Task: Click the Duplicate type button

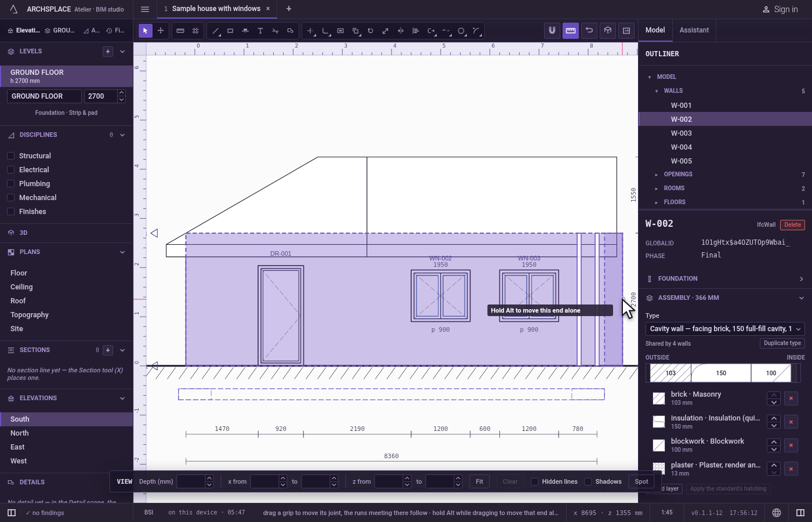Action: (x=782, y=343)
